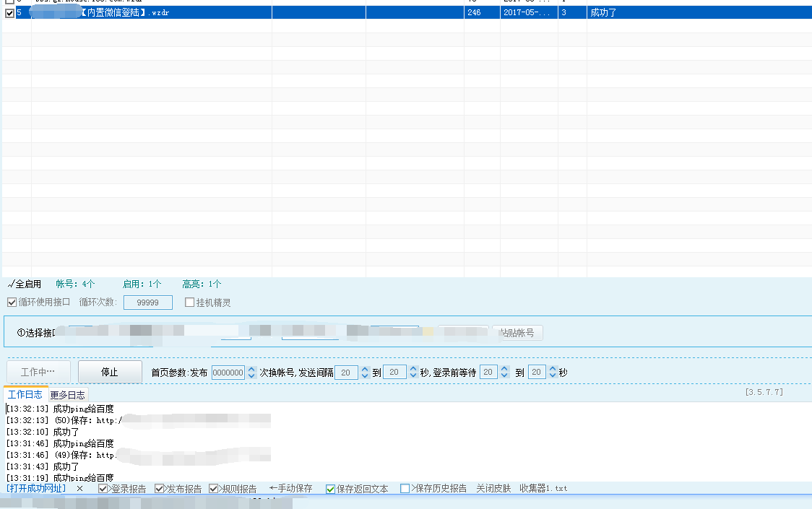This screenshot has width=812, height=509.
Task: Click inside the 循环次数 input field
Action: point(147,302)
